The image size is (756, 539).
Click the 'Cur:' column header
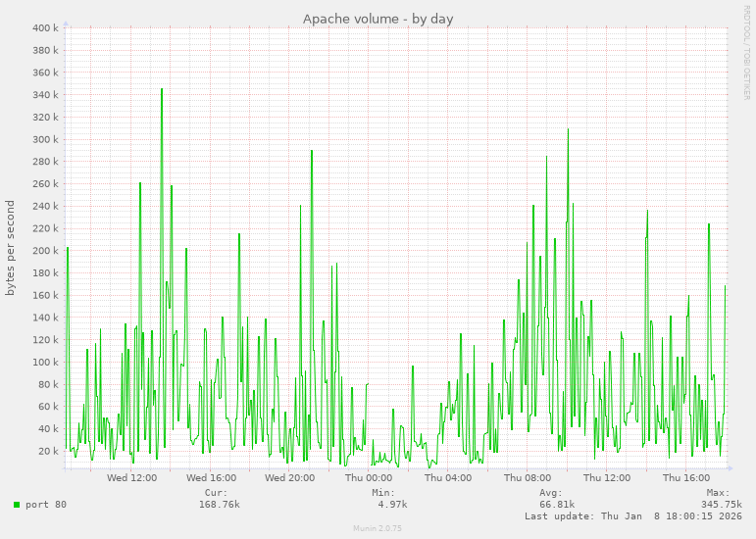point(216,493)
